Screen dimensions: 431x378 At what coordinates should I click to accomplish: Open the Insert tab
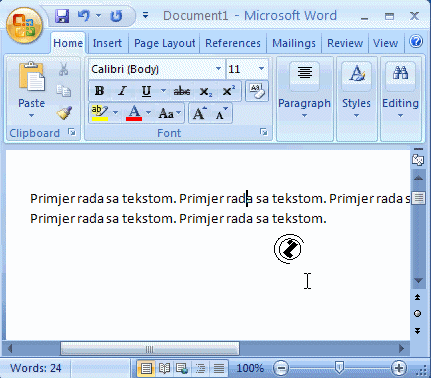[107, 43]
